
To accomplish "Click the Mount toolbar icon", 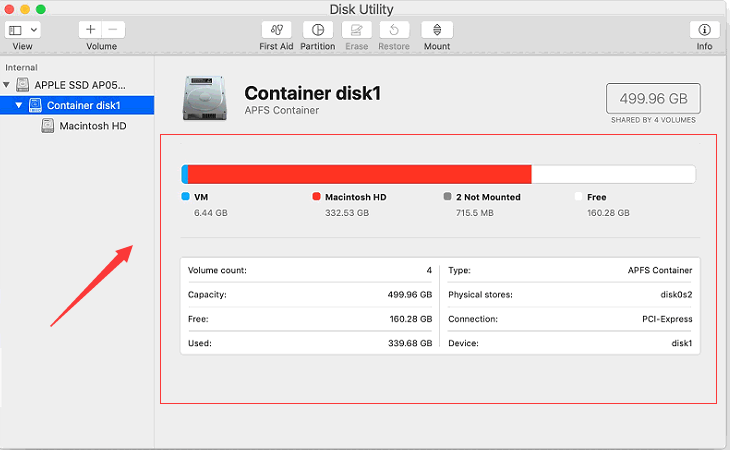I will point(437,30).
